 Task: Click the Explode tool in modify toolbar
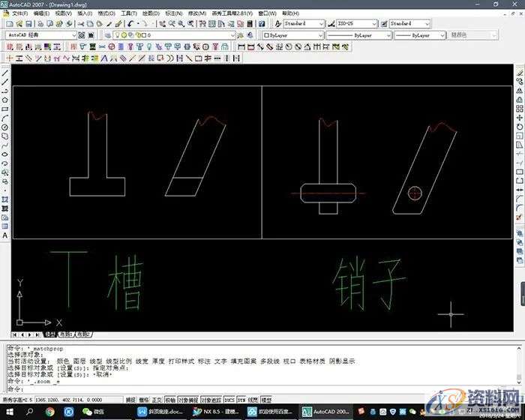click(519, 217)
